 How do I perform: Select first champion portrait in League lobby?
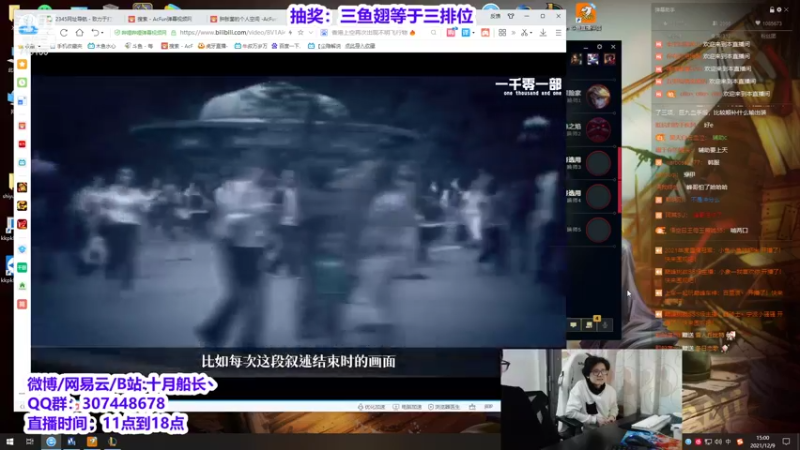coord(598,96)
